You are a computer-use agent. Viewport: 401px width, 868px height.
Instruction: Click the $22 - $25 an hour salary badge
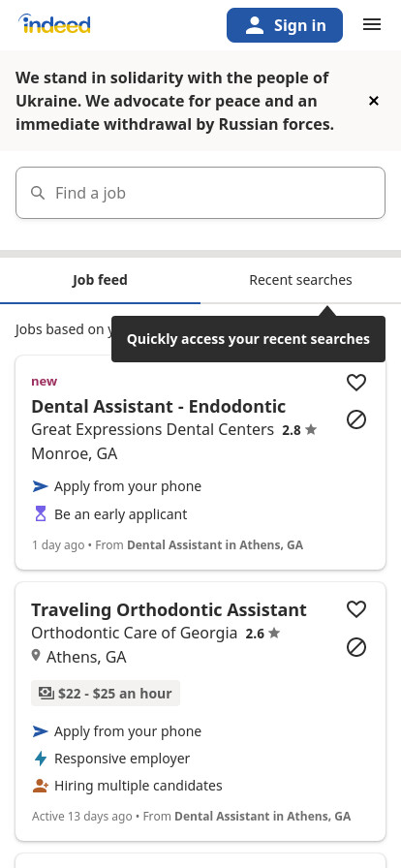click(106, 693)
